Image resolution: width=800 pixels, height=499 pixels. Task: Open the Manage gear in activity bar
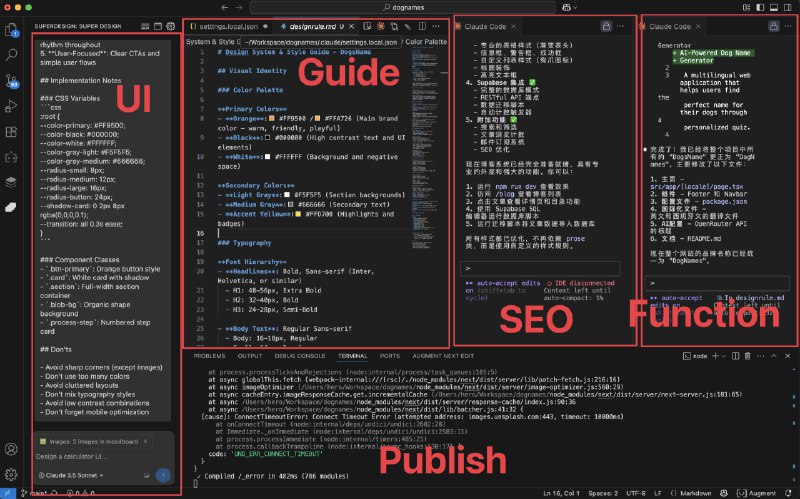[x=11, y=474]
